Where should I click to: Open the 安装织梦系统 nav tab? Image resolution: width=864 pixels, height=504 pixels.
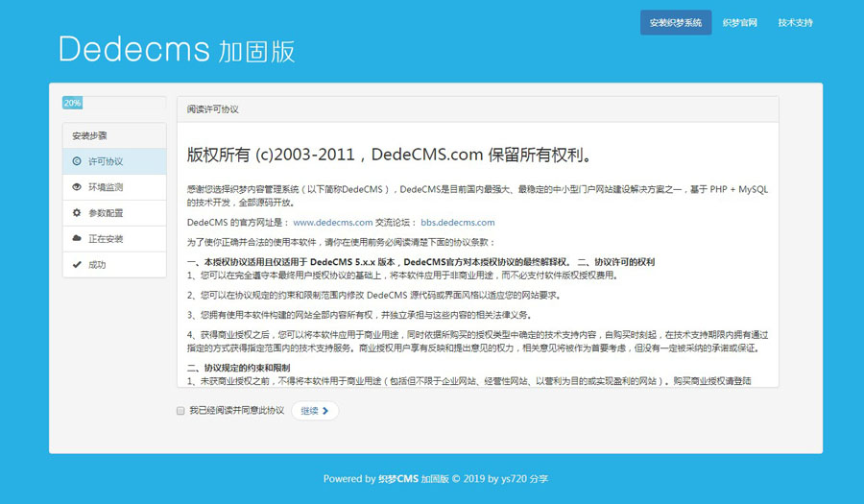[x=676, y=23]
